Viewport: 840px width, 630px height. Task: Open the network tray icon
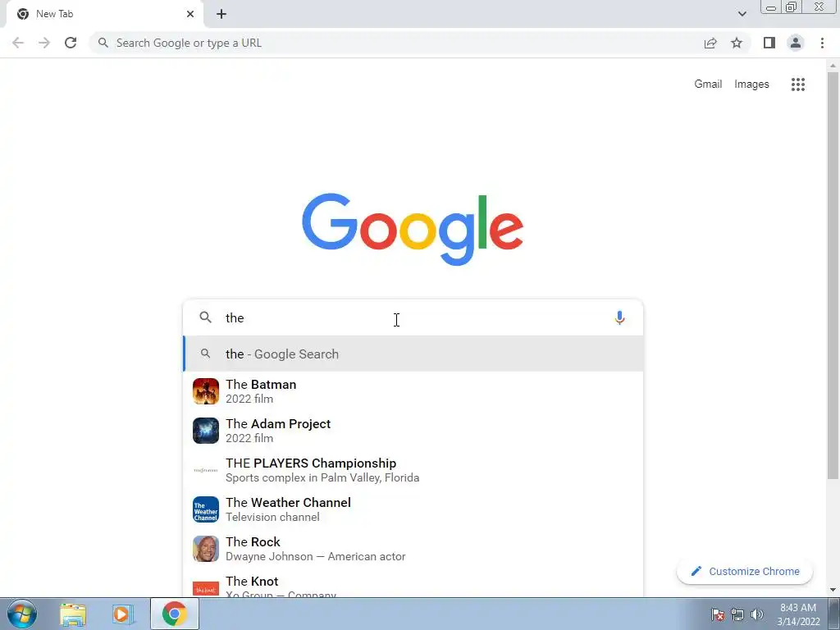click(737, 614)
